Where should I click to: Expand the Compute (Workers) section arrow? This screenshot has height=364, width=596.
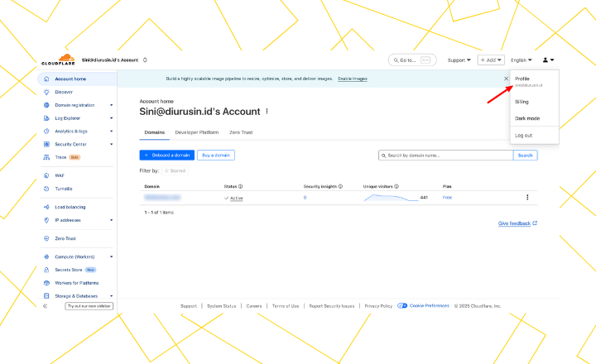(x=112, y=256)
